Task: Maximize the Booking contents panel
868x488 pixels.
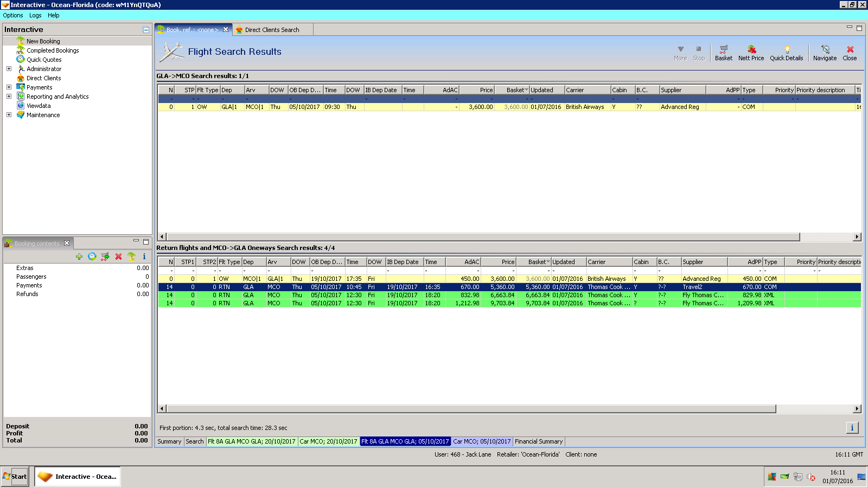Action: [146, 242]
